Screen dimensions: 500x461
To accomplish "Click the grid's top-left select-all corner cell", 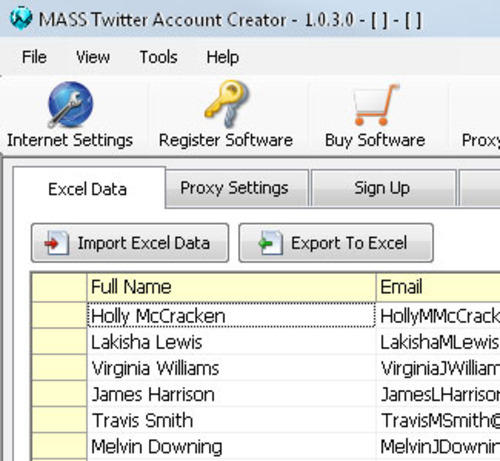I will pos(59,287).
